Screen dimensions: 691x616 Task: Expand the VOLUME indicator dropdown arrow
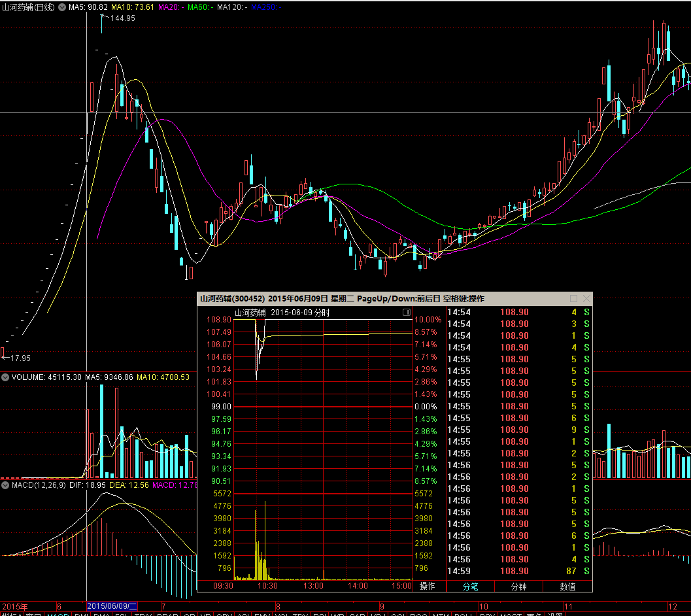coord(5,377)
